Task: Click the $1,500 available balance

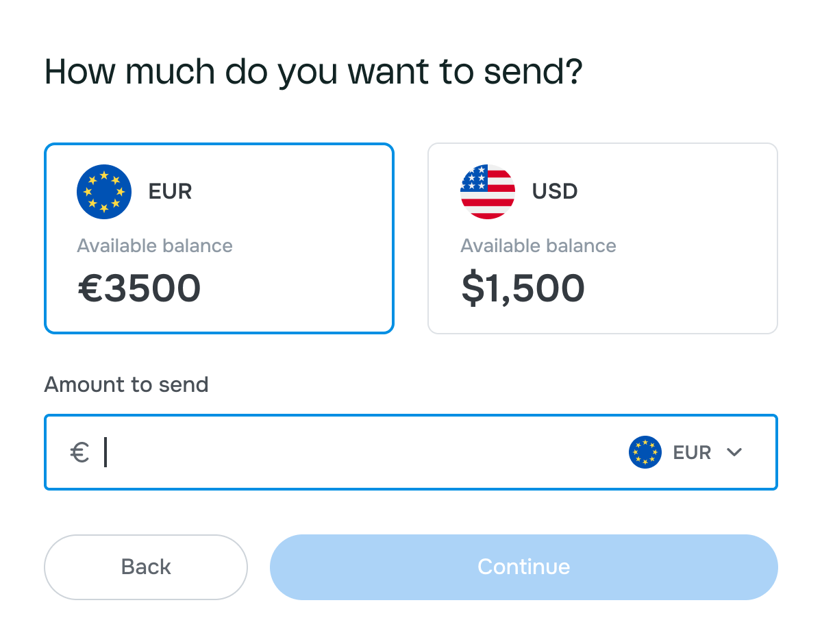Action: (523, 288)
